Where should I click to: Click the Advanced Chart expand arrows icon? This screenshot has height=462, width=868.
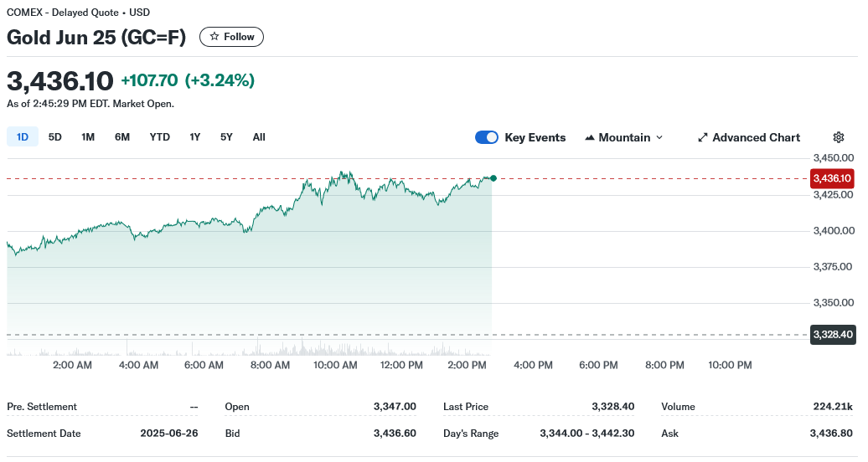point(702,137)
